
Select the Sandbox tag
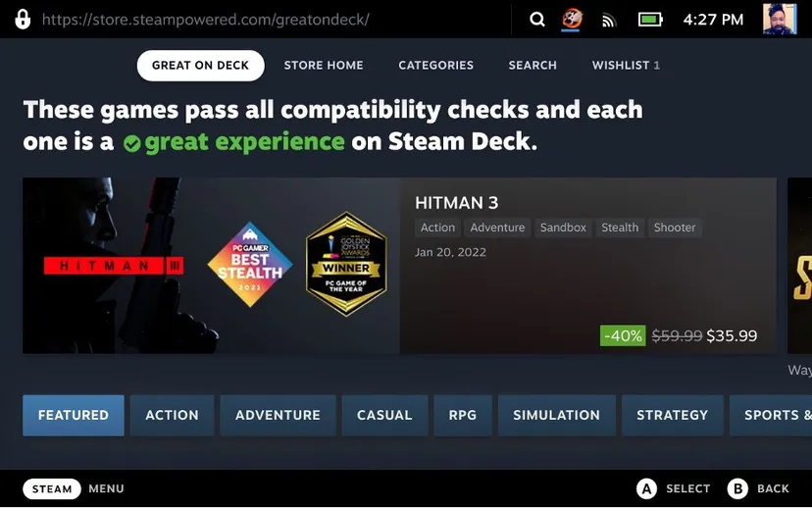[563, 228]
